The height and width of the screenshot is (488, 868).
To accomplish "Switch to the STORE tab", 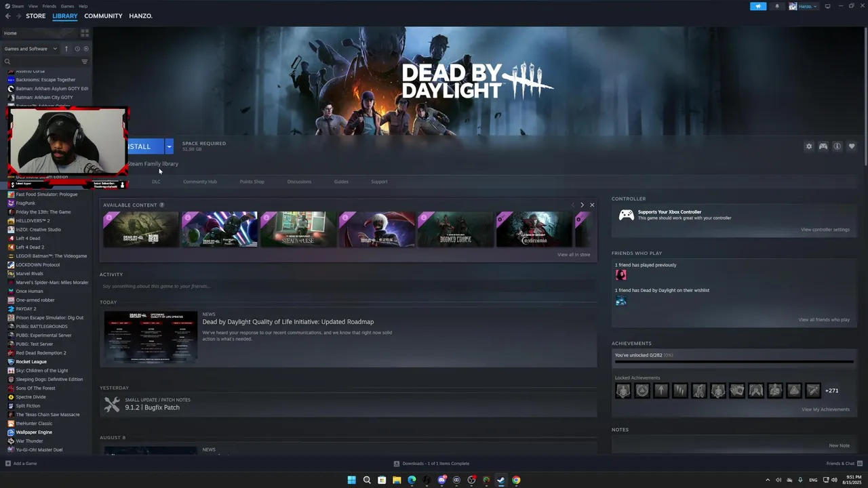I will (x=36, y=16).
